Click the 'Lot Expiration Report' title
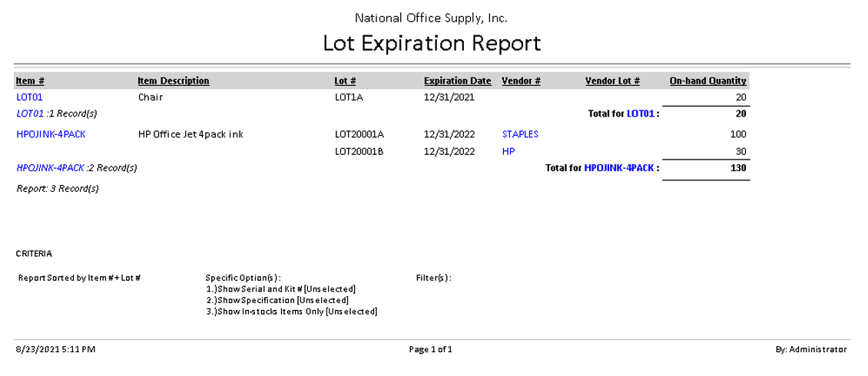 pyautogui.click(x=432, y=43)
